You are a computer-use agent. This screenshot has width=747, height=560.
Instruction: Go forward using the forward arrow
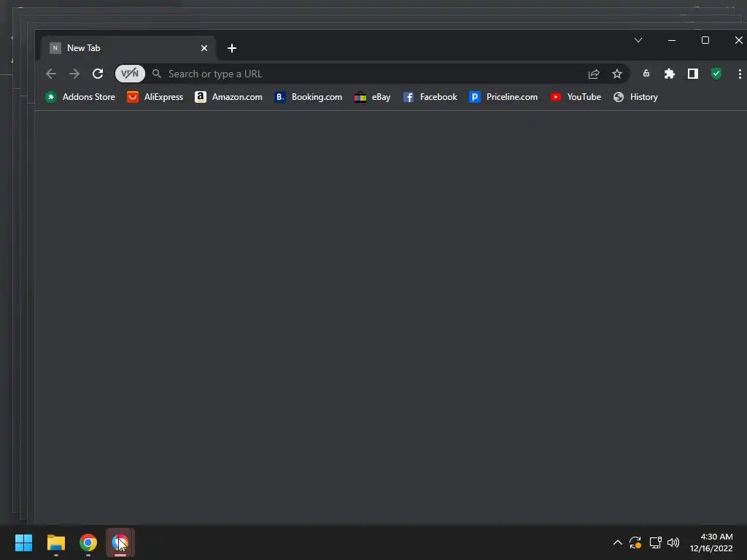click(x=74, y=74)
